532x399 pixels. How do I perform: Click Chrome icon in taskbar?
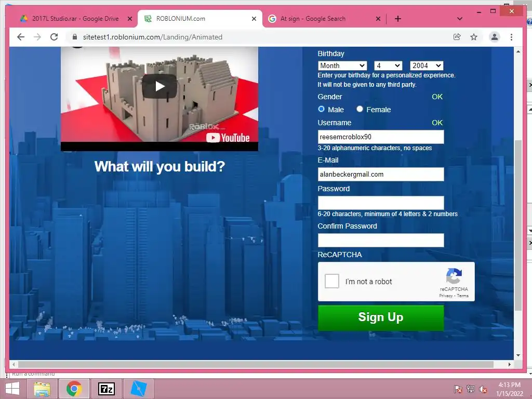74,389
